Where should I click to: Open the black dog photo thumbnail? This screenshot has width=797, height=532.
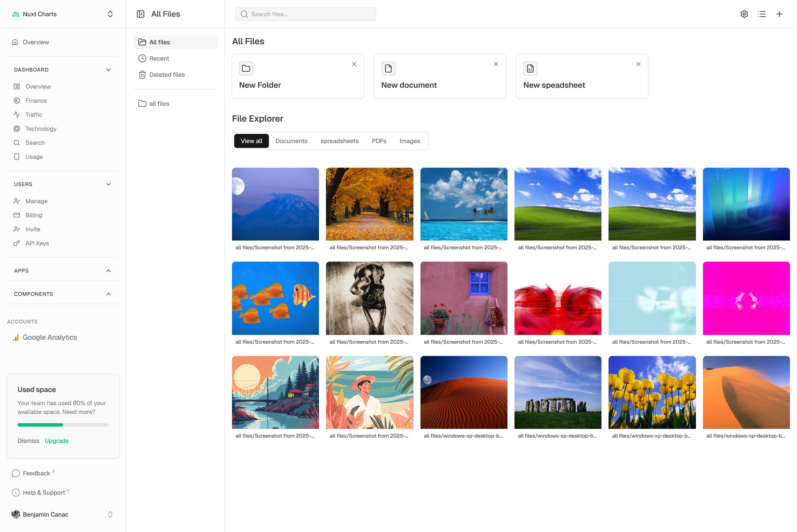370,298
